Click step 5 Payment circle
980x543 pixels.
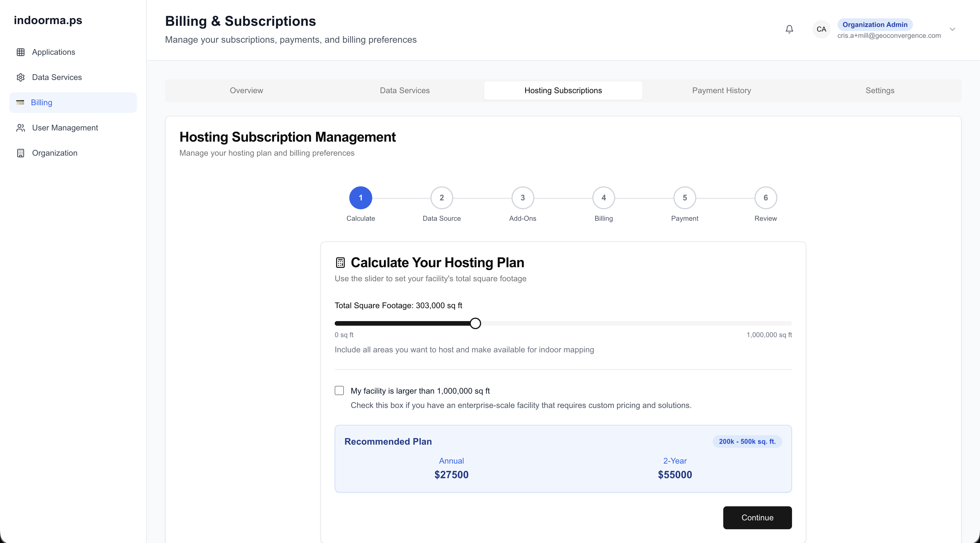point(685,198)
